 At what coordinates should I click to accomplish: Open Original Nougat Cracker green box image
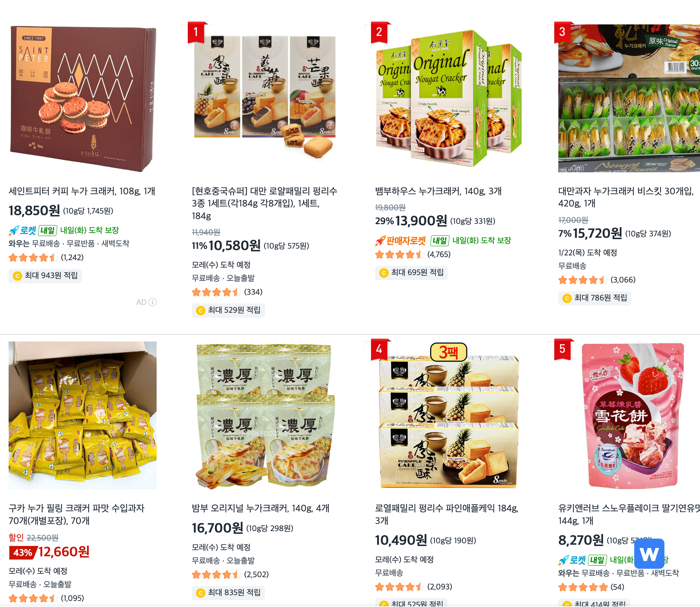(449, 98)
